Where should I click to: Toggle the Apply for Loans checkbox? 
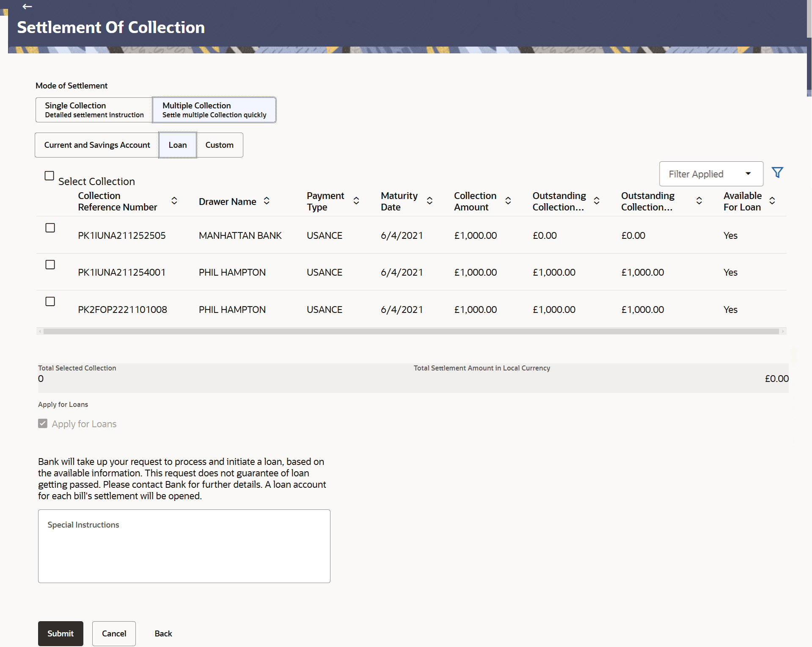43,423
